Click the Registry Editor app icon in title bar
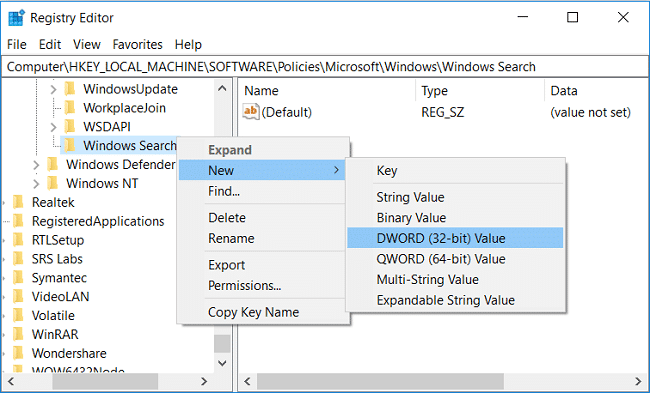 (x=16, y=18)
